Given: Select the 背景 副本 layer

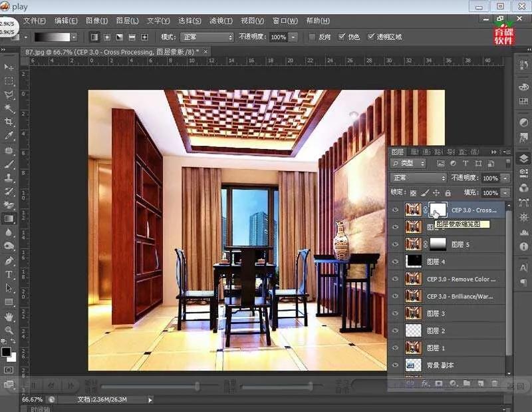Looking at the screenshot, I should (440, 365).
